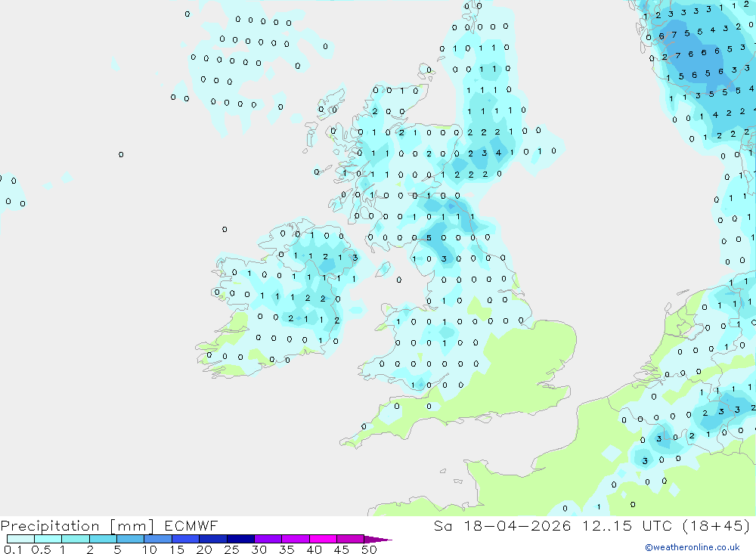The image size is (756, 554).
Task: Click the 2–5 mm legend color box
Action: pos(103,539)
